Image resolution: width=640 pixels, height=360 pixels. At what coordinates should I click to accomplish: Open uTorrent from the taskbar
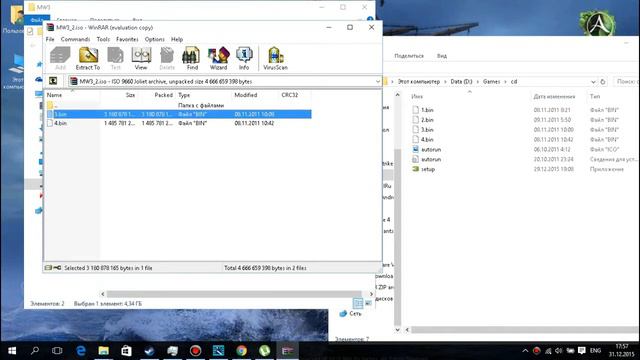pos(264,351)
